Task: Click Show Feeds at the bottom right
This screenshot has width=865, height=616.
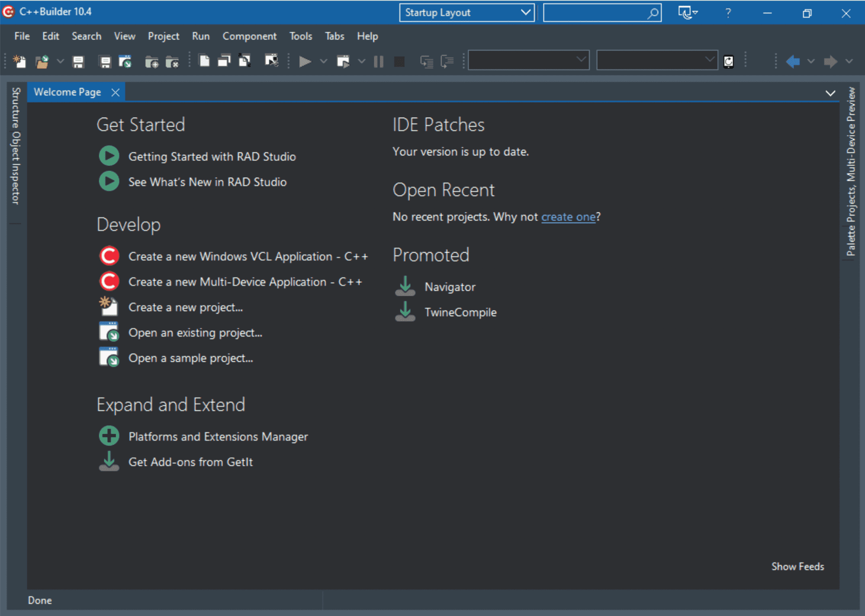Action: coord(797,566)
